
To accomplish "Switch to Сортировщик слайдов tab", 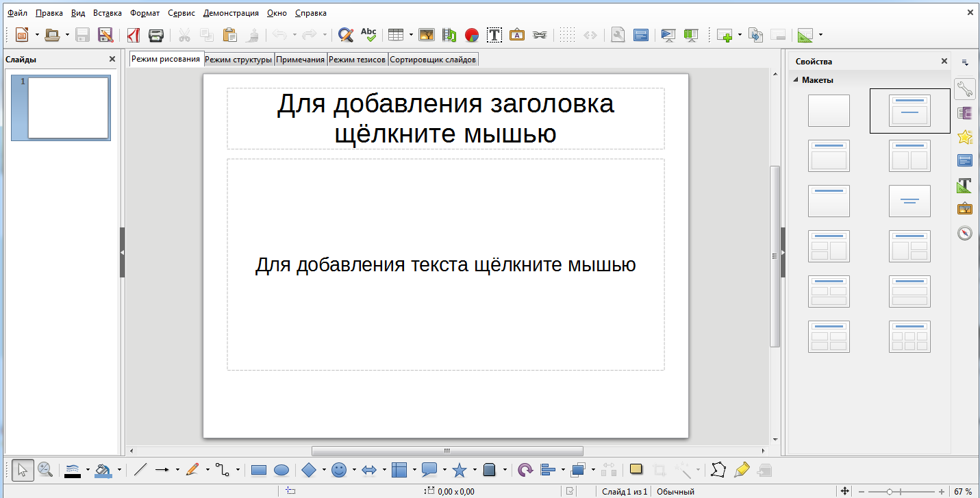I will pyautogui.click(x=433, y=60).
